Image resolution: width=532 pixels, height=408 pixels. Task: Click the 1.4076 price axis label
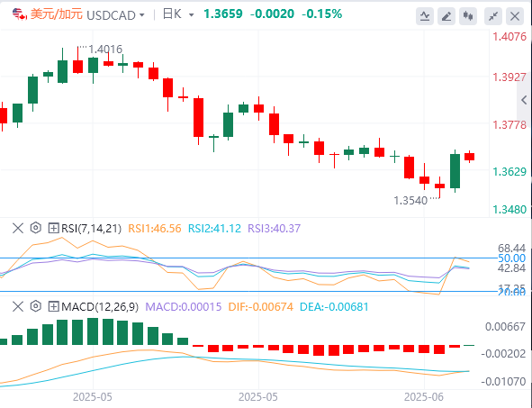click(x=509, y=37)
